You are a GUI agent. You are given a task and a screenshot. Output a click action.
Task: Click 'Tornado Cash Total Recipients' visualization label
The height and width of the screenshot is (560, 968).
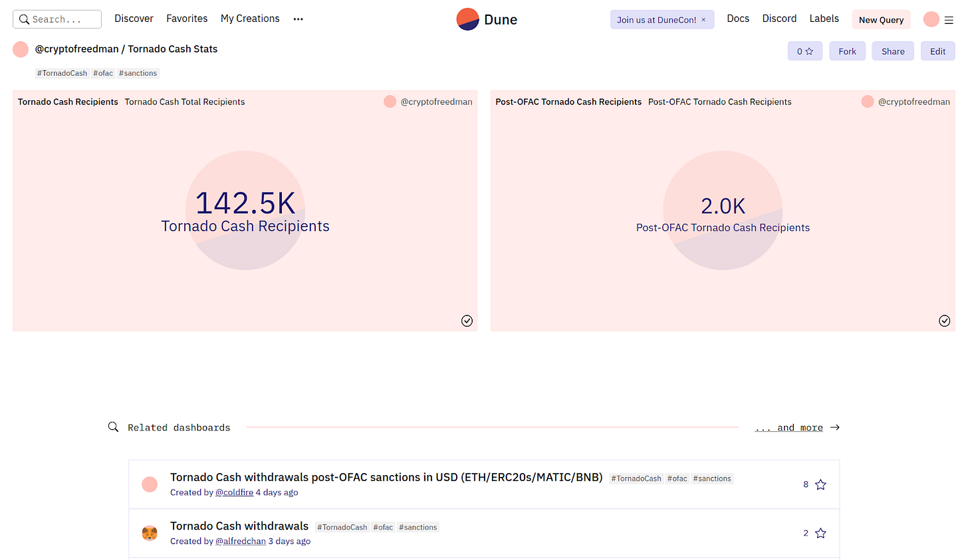coord(185,102)
